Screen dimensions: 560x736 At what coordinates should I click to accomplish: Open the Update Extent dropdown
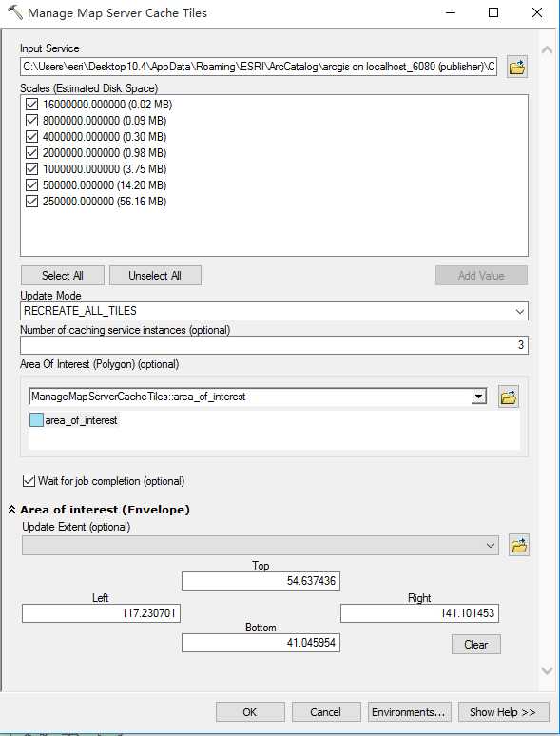pos(490,546)
